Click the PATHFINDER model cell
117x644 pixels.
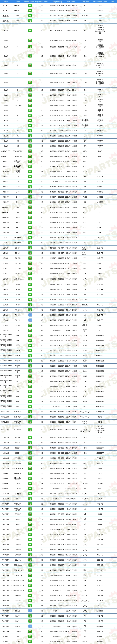[x=18, y=468]
